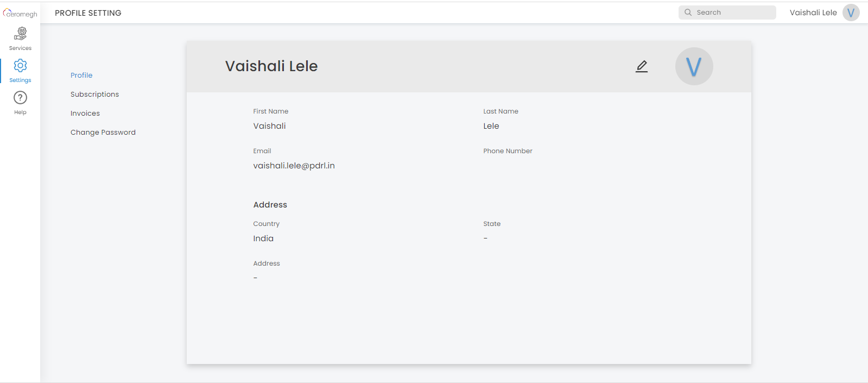
Task: Click the Vaishali Lele profile heading
Action: [x=271, y=66]
